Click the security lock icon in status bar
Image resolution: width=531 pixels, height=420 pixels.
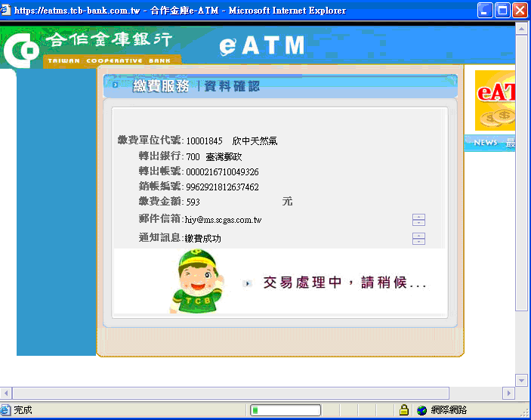point(404,410)
